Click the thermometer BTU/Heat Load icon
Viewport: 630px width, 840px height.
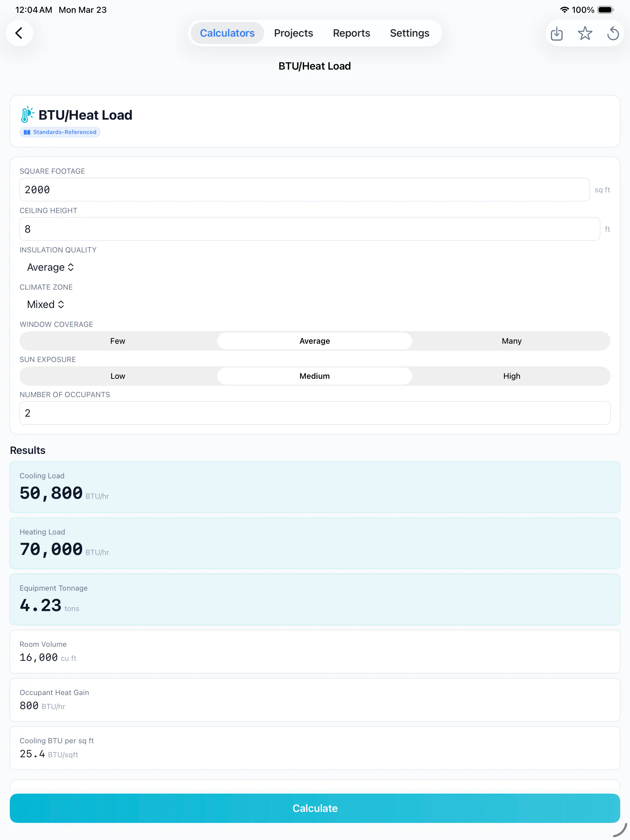coord(27,115)
